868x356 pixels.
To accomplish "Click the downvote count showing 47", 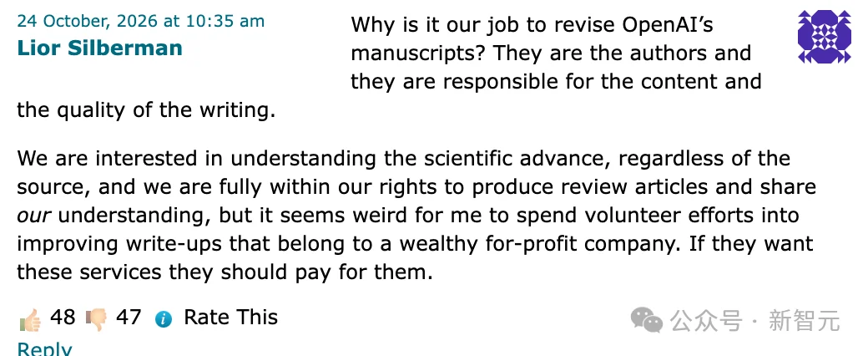I will click(129, 318).
